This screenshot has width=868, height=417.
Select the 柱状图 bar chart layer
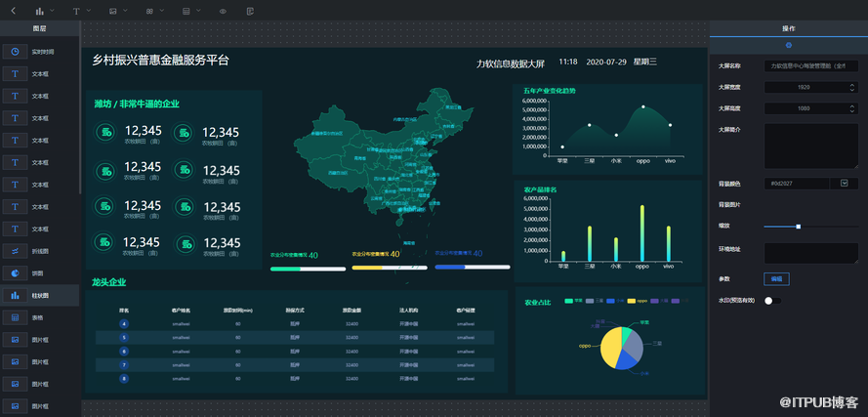click(39, 295)
